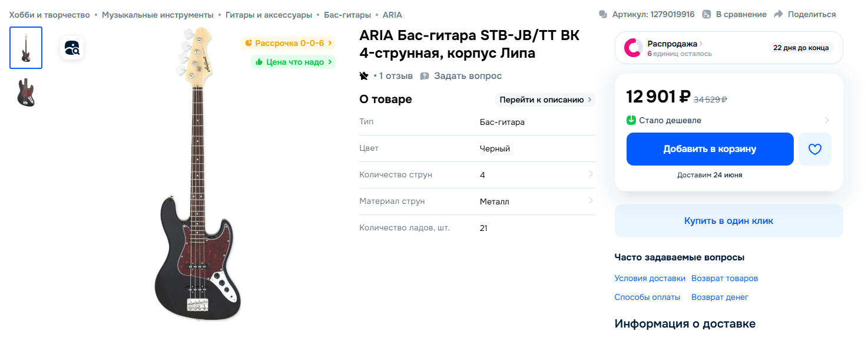This screenshot has height=337, width=868.
Task: Select the second guitar body thumbnail
Action: pyautogui.click(x=26, y=93)
